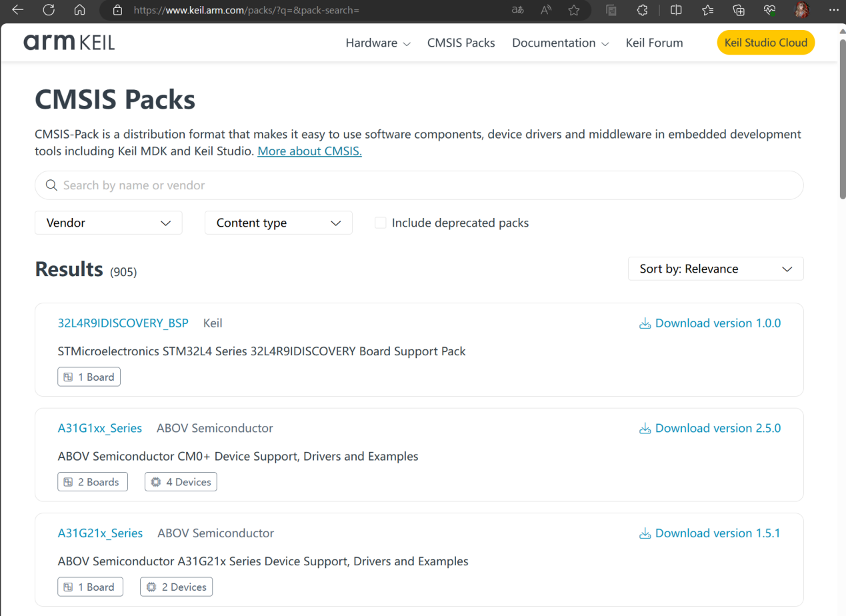Go back to the previous page
The width and height of the screenshot is (846, 616).
tap(18, 10)
